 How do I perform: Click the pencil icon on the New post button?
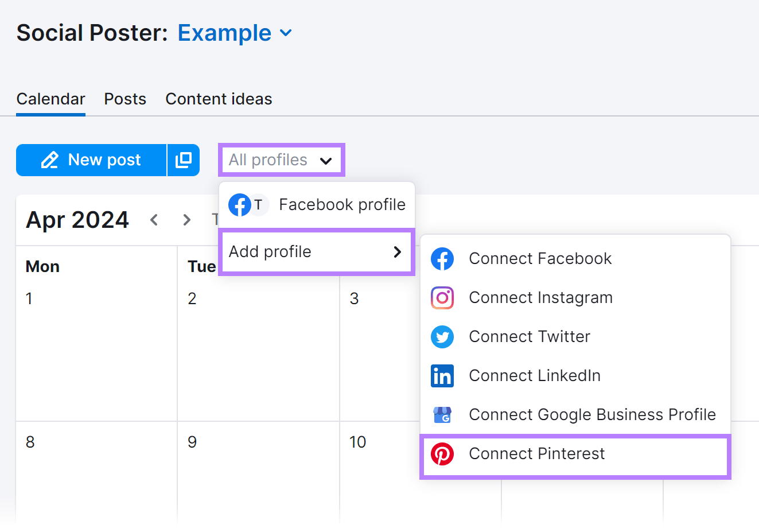pyautogui.click(x=51, y=160)
